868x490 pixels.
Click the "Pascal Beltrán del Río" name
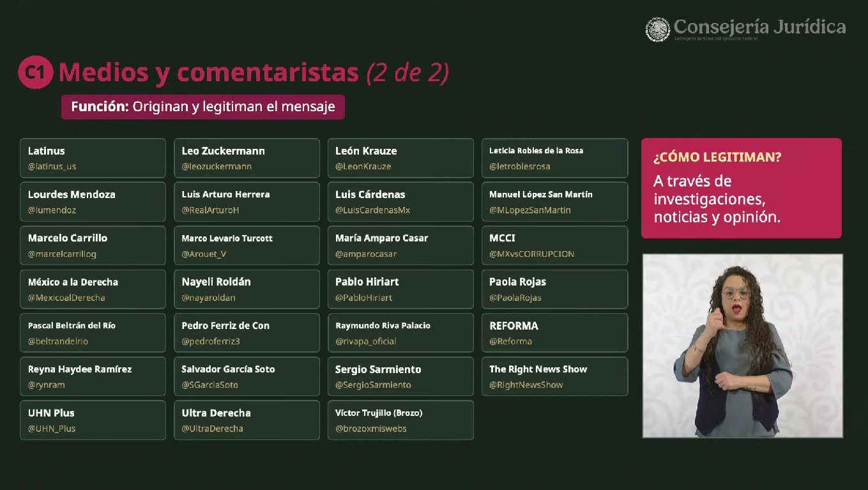[72, 325]
